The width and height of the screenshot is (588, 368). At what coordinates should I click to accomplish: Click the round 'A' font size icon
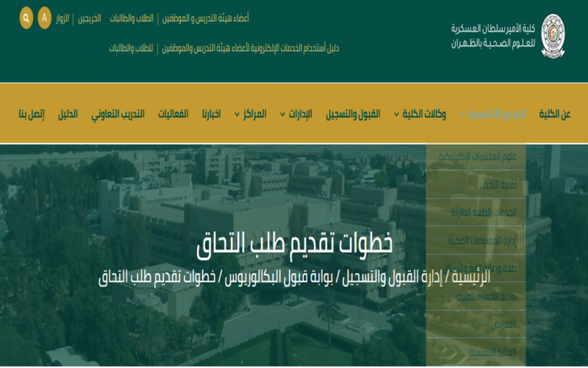click(x=45, y=18)
